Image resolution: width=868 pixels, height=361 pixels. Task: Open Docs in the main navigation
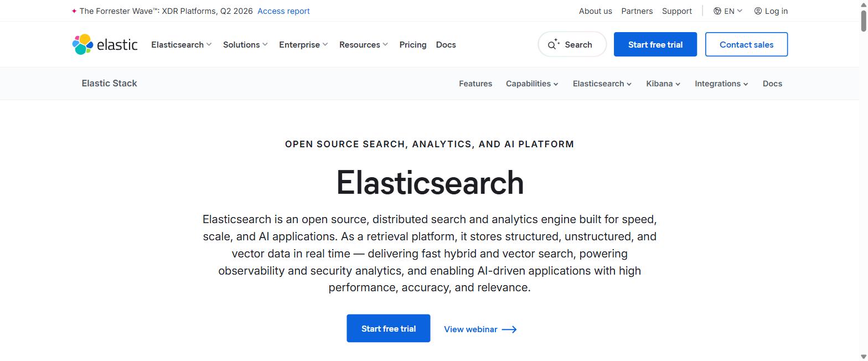click(446, 45)
